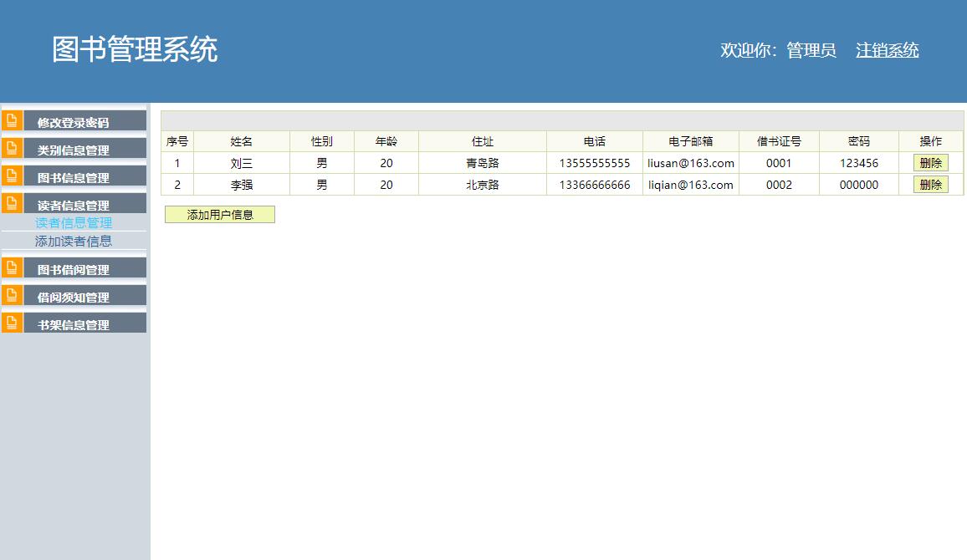Select the 添加读者信息 submenu link
The image size is (967, 560).
(74, 242)
